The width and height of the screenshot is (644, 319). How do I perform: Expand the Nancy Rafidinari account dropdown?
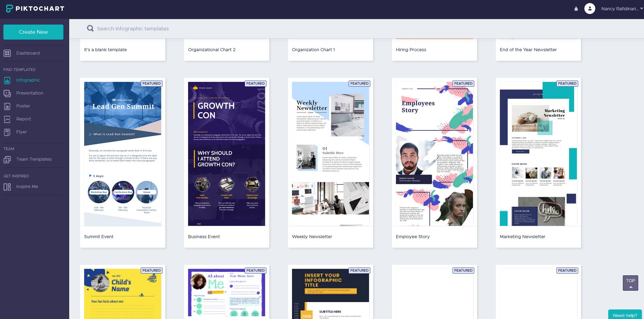(622, 9)
